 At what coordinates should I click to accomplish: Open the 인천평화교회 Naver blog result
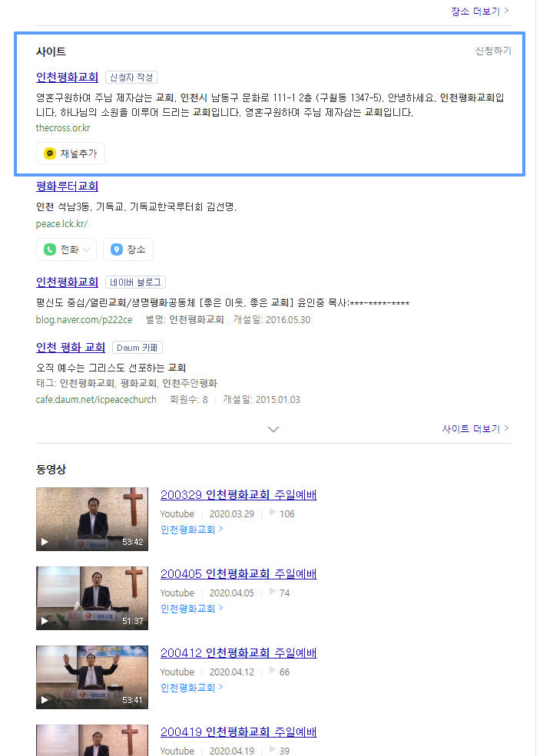[67, 282]
